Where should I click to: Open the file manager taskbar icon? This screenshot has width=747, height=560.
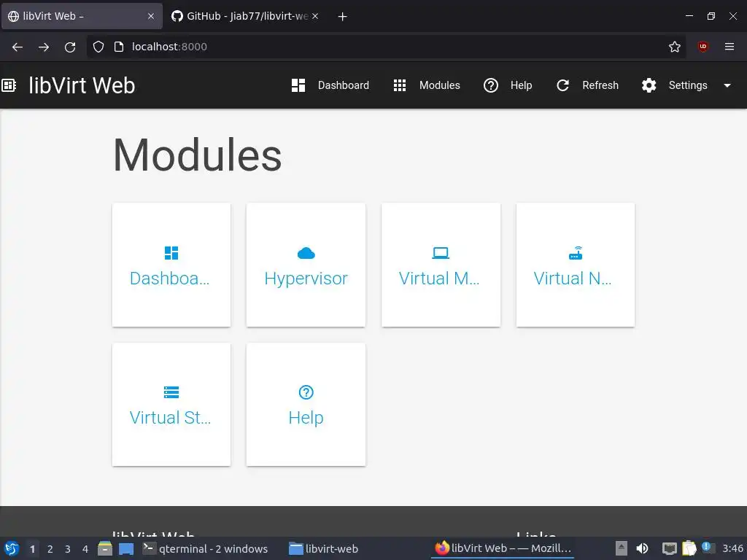105,548
